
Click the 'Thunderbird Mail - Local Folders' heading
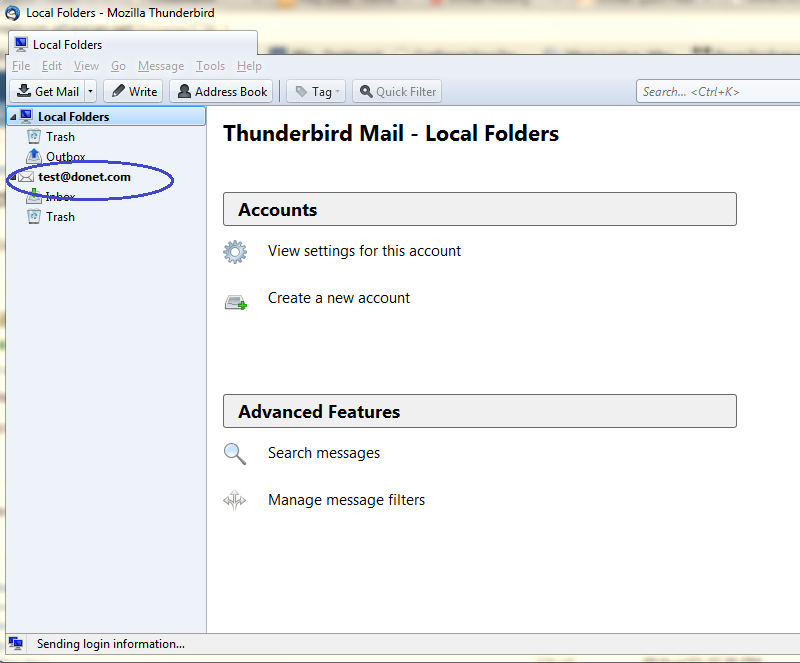[391, 133]
